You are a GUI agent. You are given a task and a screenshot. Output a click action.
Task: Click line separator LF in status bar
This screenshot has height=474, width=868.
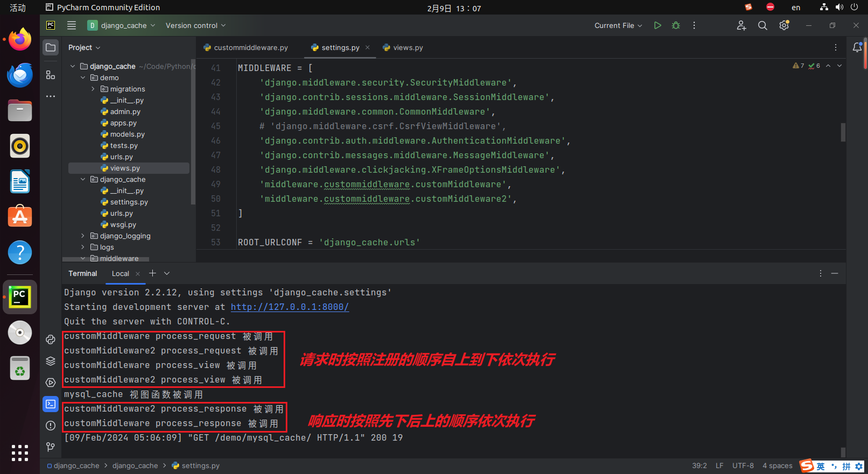pos(719,465)
